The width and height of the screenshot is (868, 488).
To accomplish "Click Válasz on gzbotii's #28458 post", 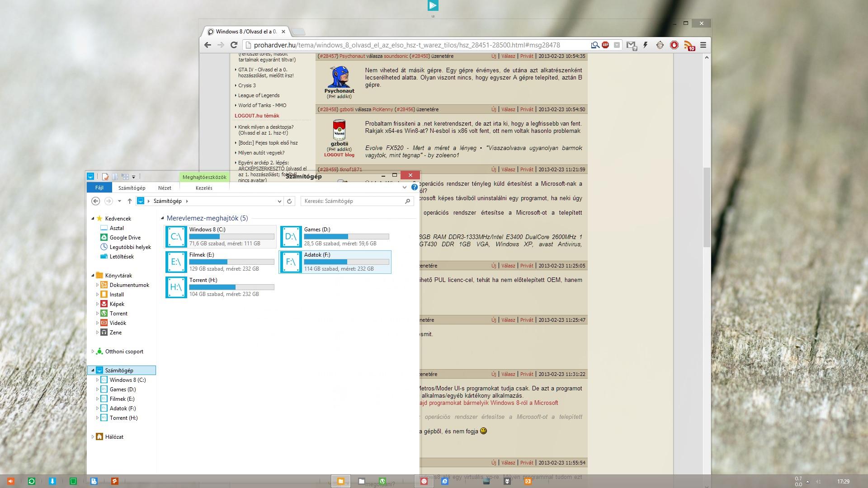I will [508, 109].
